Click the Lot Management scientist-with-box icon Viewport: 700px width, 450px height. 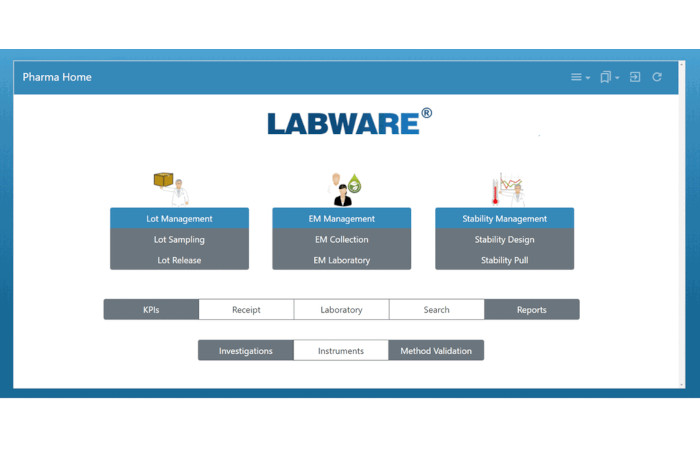(172, 189)
